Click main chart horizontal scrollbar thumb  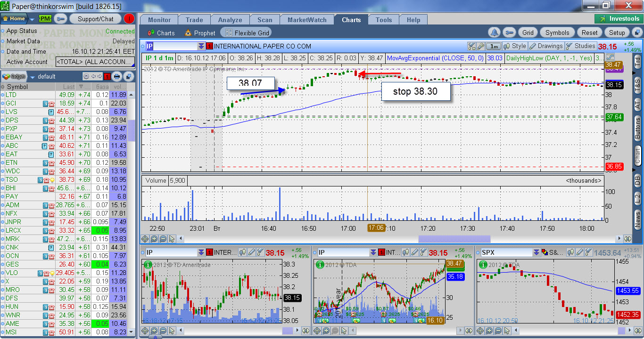click(x=454, y=239)
